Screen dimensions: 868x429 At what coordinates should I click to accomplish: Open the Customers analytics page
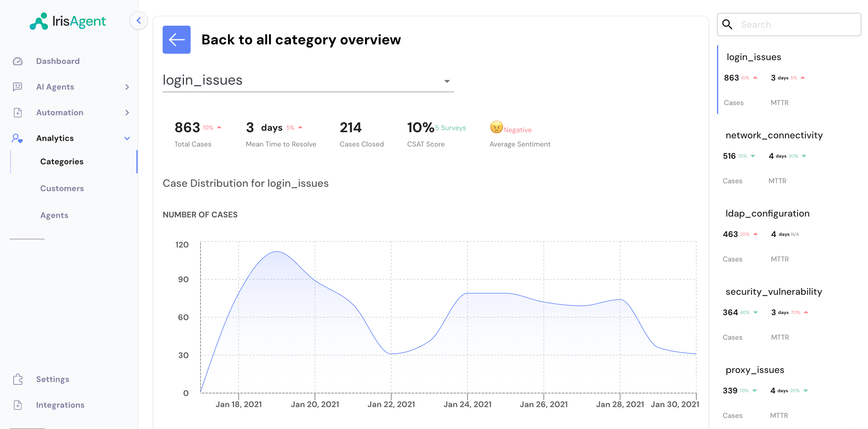click(x=62, y=188)
